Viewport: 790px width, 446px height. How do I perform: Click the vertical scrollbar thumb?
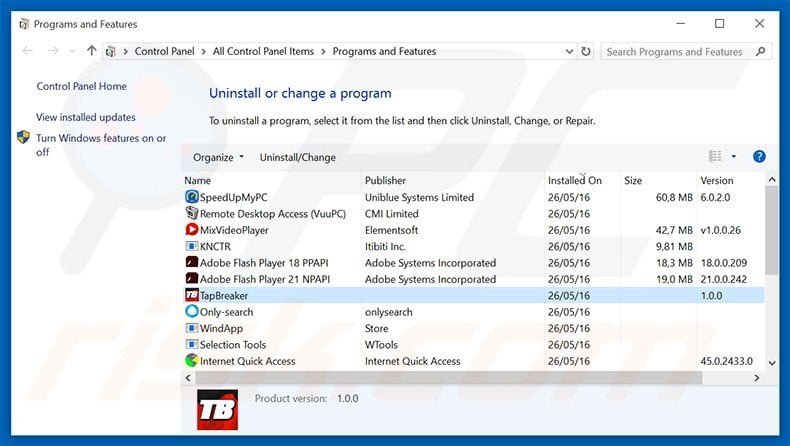click(x=771, y=230)
